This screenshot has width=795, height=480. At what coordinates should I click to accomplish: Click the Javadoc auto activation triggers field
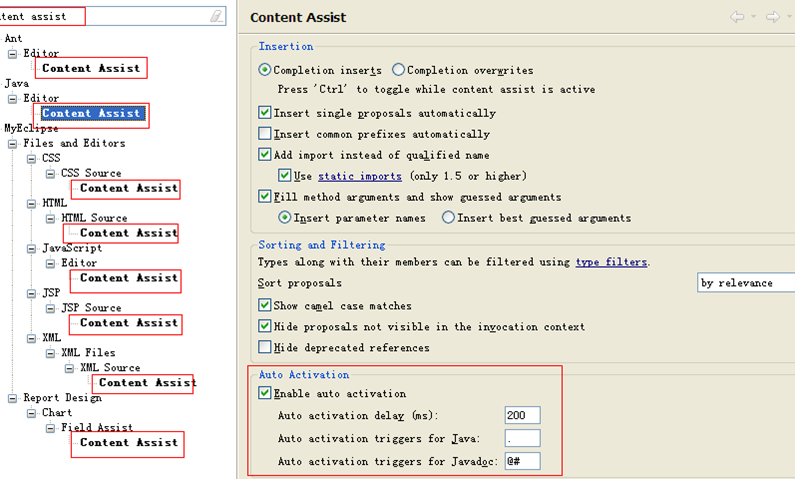[522, 461]
